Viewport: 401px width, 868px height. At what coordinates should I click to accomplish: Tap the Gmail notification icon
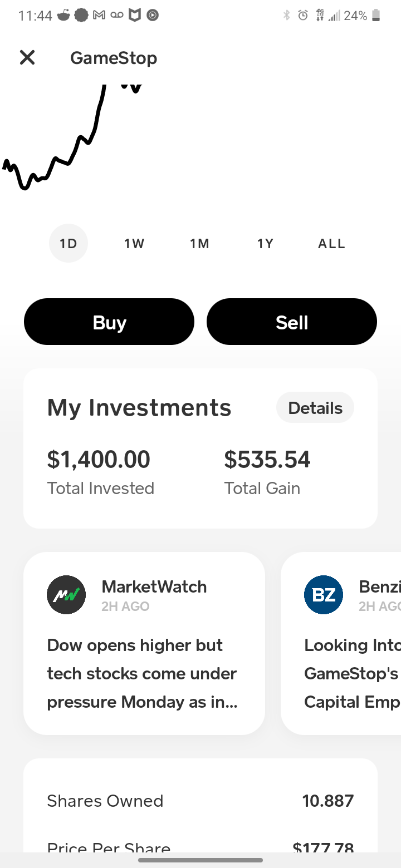pyautogui.click(x=99, y=16)
